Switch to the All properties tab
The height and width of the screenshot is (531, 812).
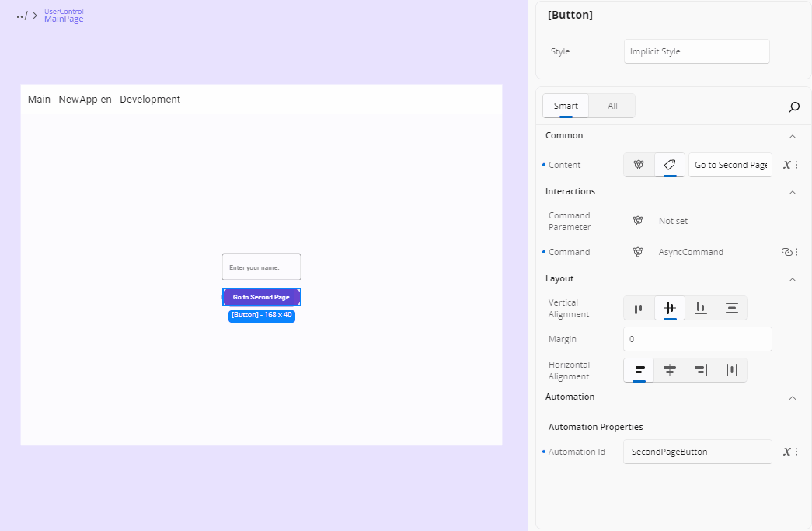tap(612, 106)
